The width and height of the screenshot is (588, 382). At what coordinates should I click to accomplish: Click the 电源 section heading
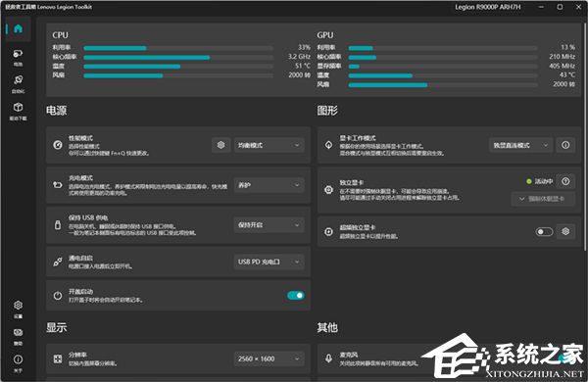[56, 111]
